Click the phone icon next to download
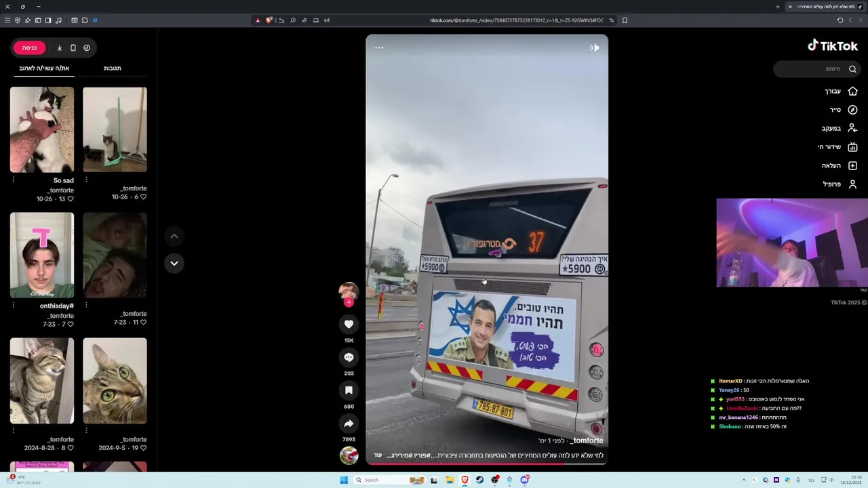Viewport: 868px width, 488px height. (73, 47)
